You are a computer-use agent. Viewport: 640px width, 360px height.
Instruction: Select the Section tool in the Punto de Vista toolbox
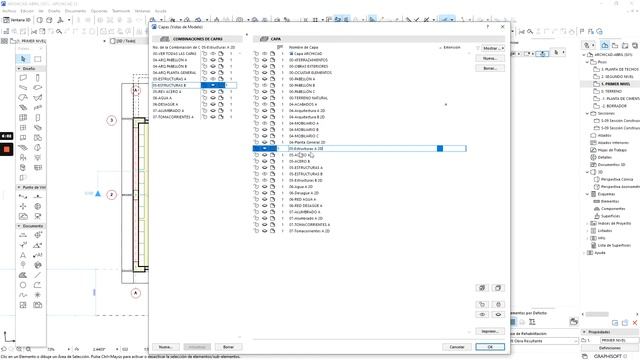pyautogui.click(x=23, y=196)
